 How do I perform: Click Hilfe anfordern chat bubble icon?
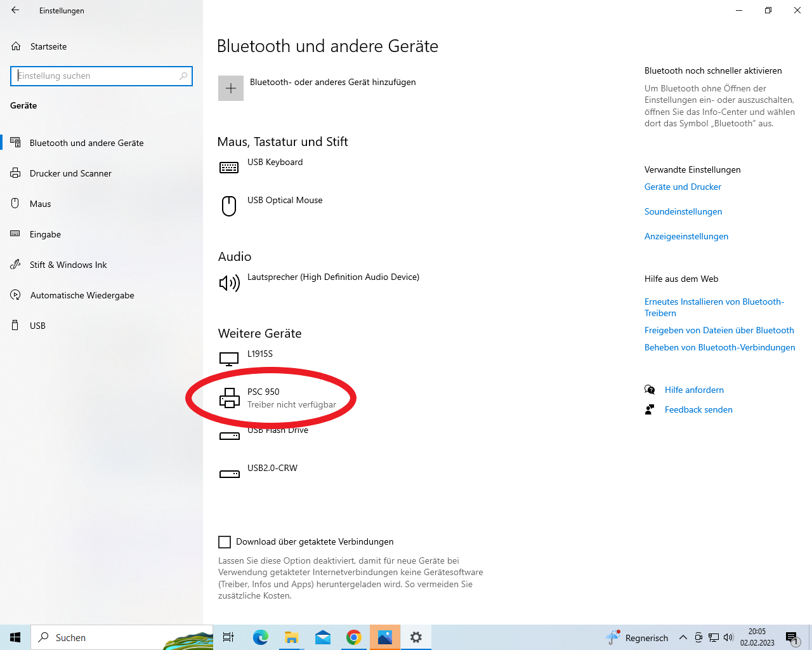(650, 390)
